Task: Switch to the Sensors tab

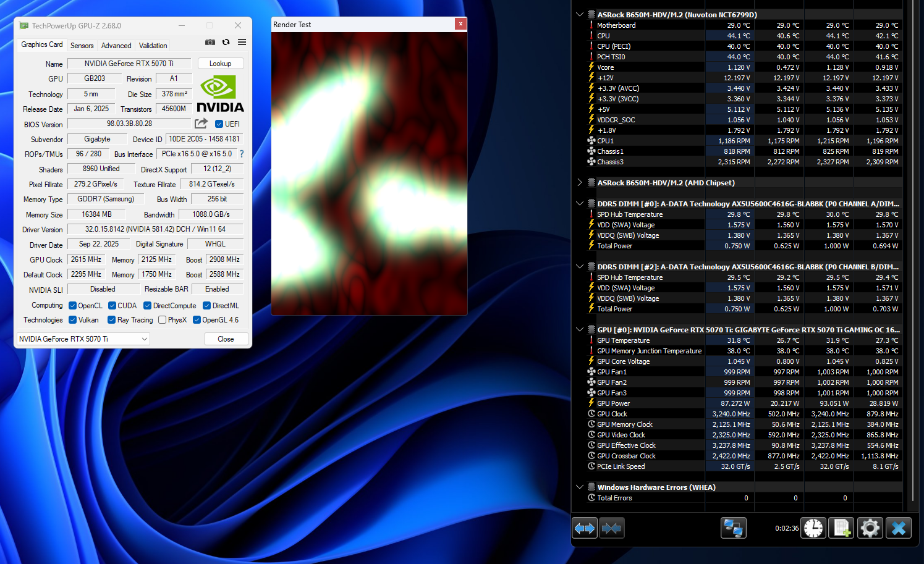Action: 82,46
